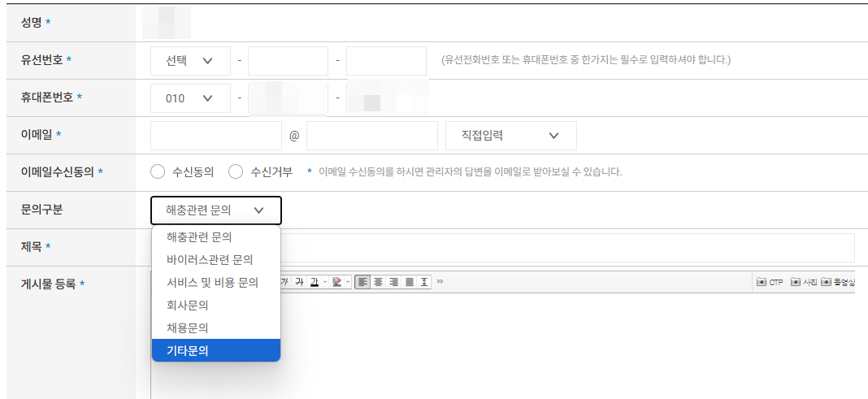This screenshot has height=399, width=868.
Task: Select the 수신거부 radio button
Action: pyautogui.click(x=236, y=171)
